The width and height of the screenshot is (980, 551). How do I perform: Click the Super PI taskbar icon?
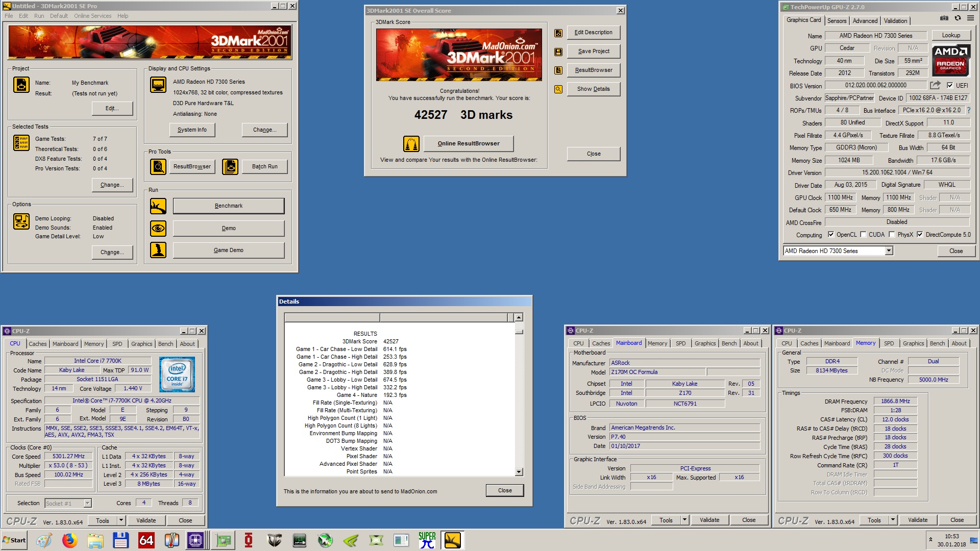coord(427,540)
